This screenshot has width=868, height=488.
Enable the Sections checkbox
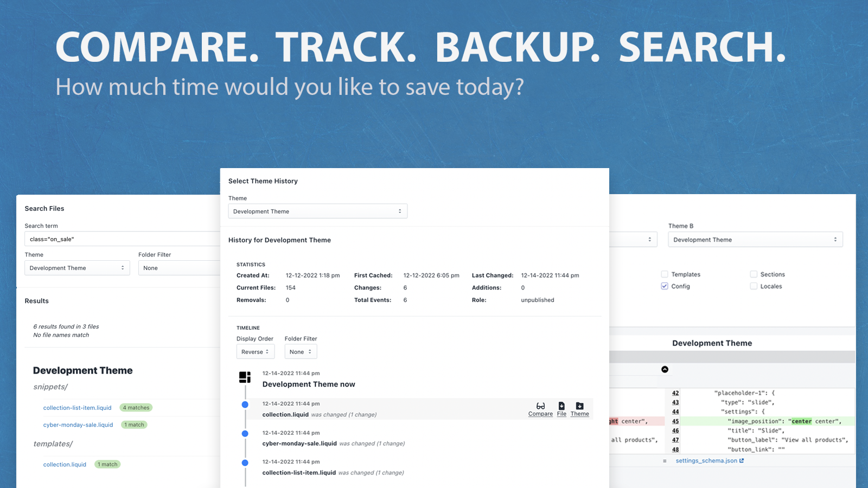[x=754, y=274]
